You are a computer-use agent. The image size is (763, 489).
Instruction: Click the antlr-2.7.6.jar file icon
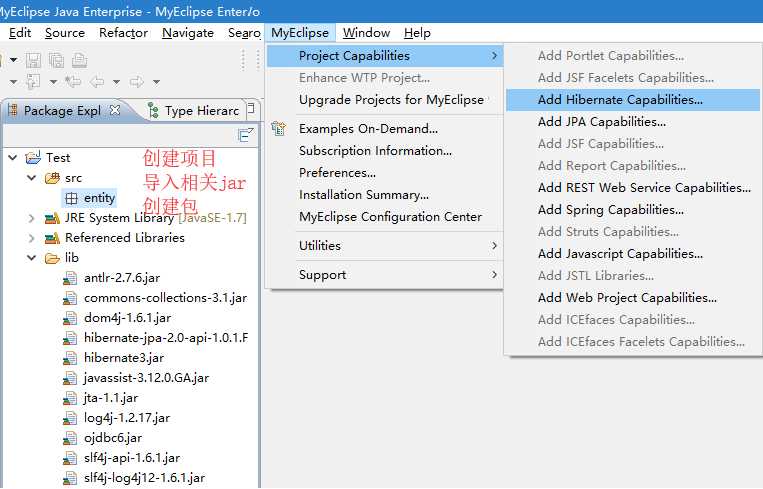pyautogui.click(x=70, y=278)
